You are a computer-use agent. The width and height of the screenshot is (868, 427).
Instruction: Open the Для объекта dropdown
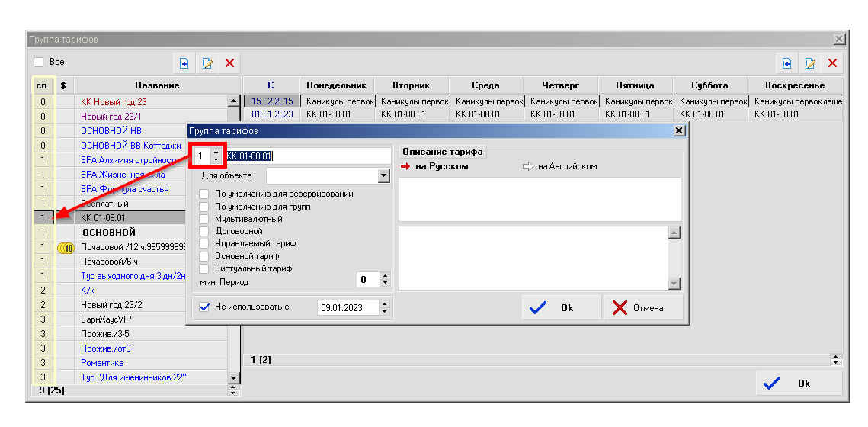pos(383,176)
